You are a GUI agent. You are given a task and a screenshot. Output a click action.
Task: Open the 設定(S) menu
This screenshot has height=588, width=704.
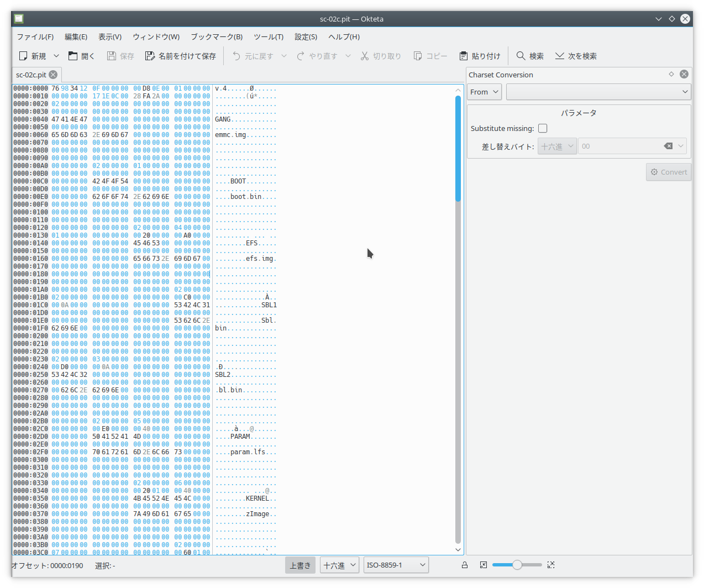point(306,36)
